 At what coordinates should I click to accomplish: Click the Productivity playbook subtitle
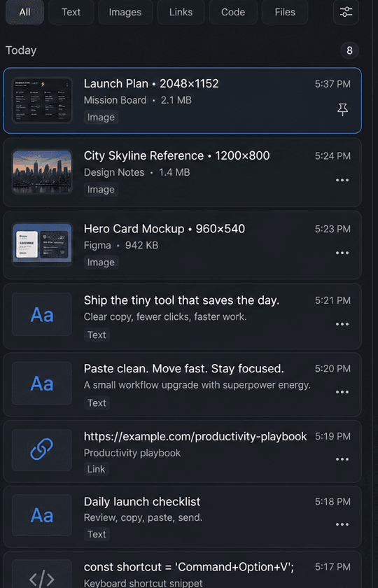[x=132, y=453]
